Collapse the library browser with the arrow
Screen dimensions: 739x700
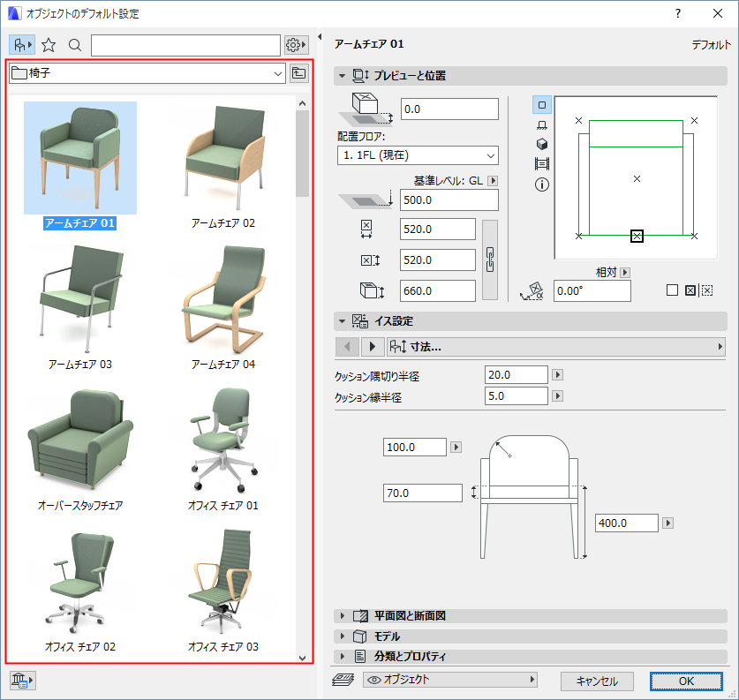[320, 37]
